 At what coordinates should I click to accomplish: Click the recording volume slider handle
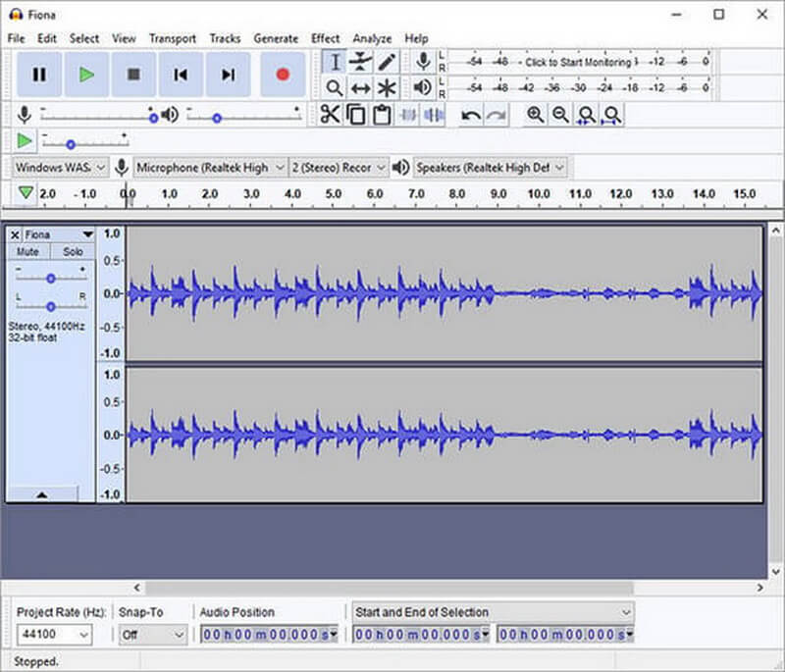point(153,118)
